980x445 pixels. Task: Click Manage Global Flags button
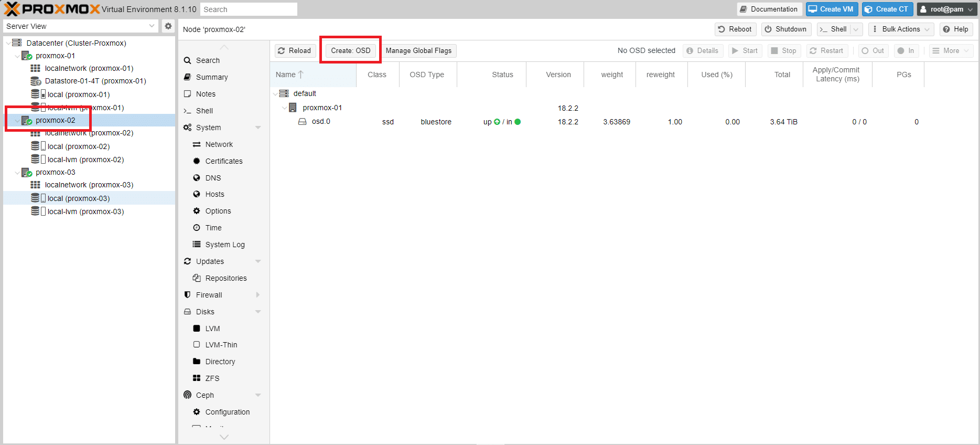tap(418, 51)
